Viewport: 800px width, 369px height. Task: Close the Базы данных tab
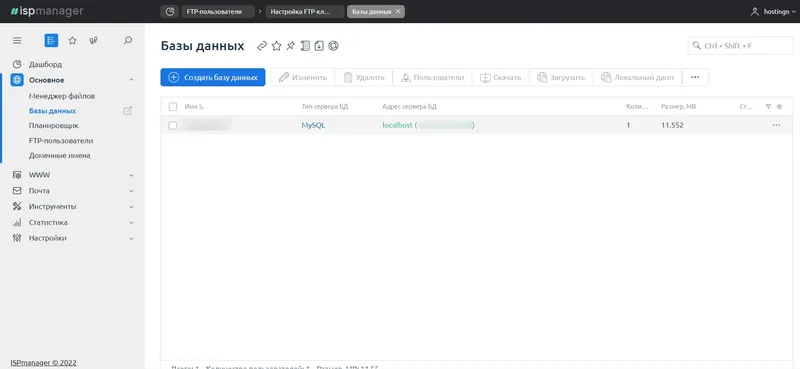pyautogui.click(x=398, y=11)
